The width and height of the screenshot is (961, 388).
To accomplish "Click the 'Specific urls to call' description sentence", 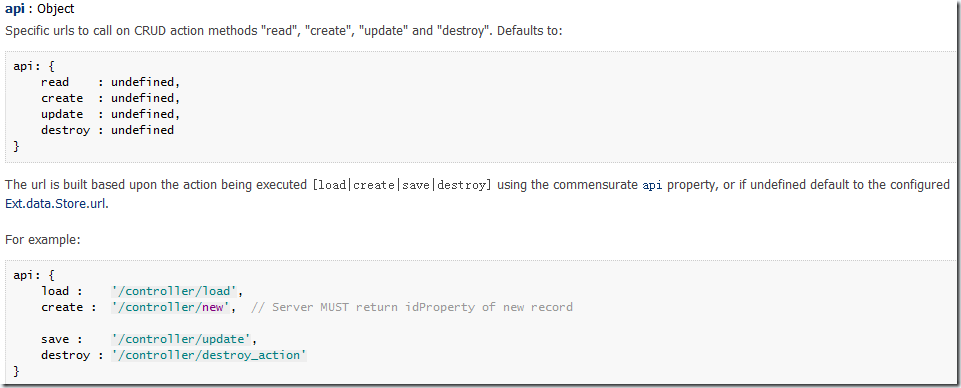I will coord(283,31).
